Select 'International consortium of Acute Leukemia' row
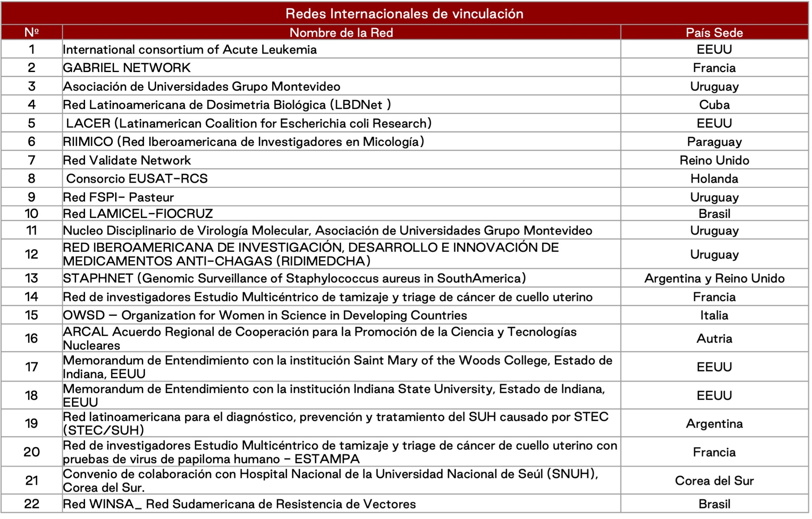This screenshot has height=519, width=812. [189, 49]
